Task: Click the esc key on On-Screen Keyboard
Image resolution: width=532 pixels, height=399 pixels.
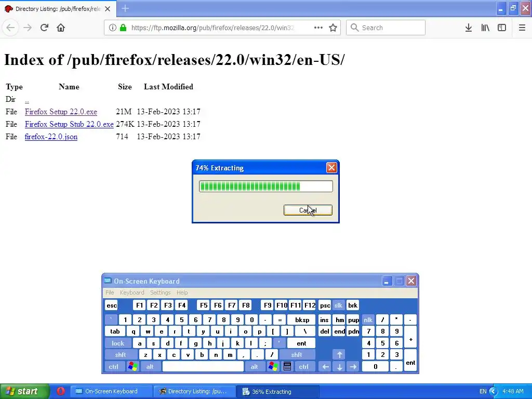Action: 112,305
